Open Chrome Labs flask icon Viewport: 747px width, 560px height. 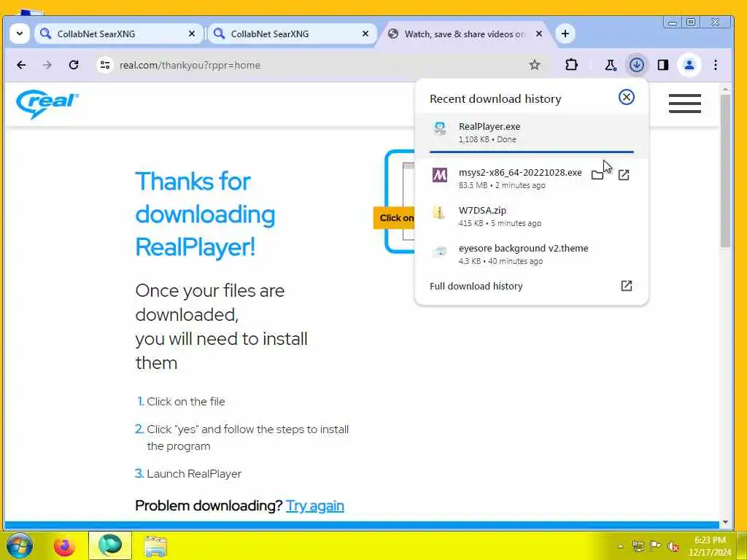click(x=611, y=65)
